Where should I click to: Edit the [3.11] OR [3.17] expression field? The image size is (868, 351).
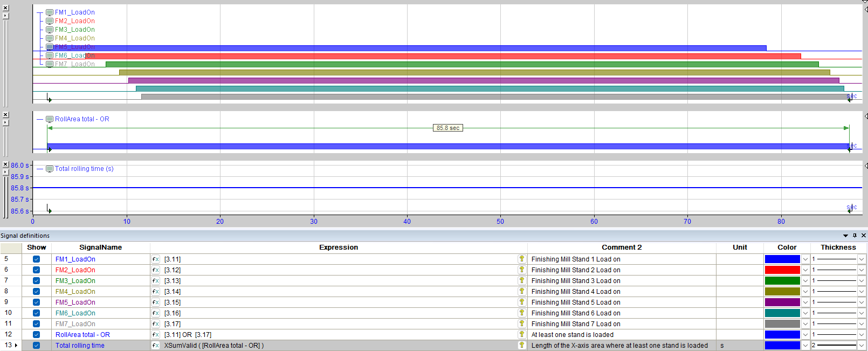[x=339, y=335]
